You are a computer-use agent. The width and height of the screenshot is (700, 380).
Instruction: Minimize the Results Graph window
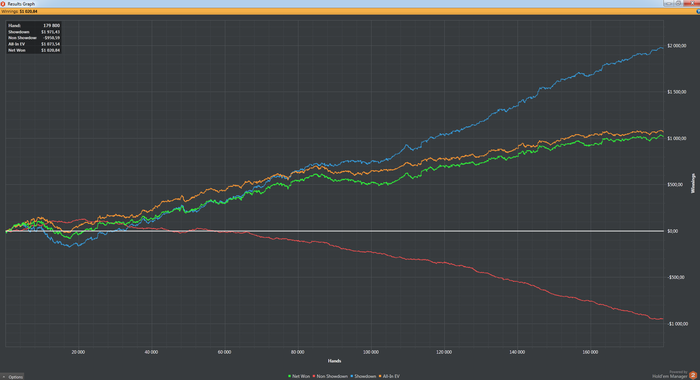pyautogui.click(x=668, y=3)
